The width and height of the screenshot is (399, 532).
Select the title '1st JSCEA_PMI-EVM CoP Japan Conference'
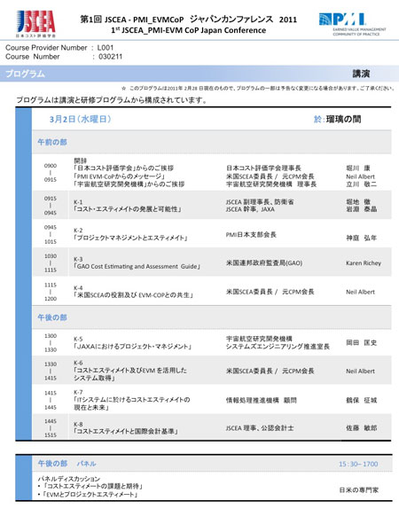tap(188, 30)
